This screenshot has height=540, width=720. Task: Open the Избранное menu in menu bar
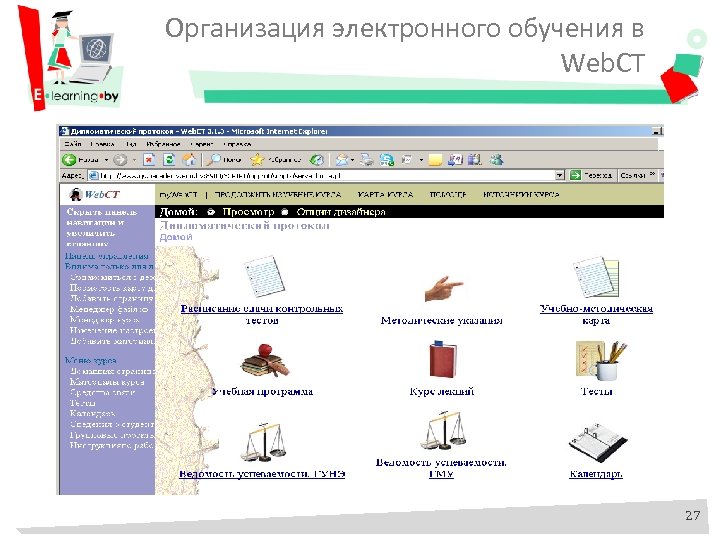tap(163, 144)
